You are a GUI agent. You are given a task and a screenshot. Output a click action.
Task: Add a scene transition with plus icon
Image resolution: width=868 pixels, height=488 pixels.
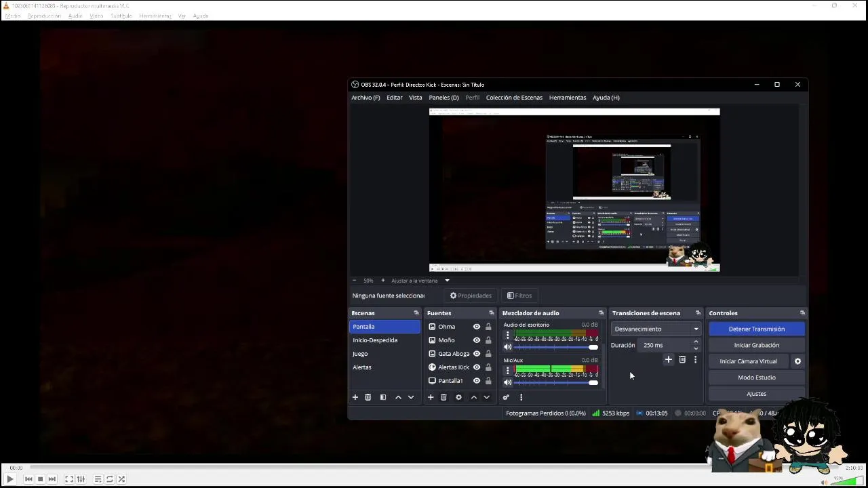[x=669, y=359]
